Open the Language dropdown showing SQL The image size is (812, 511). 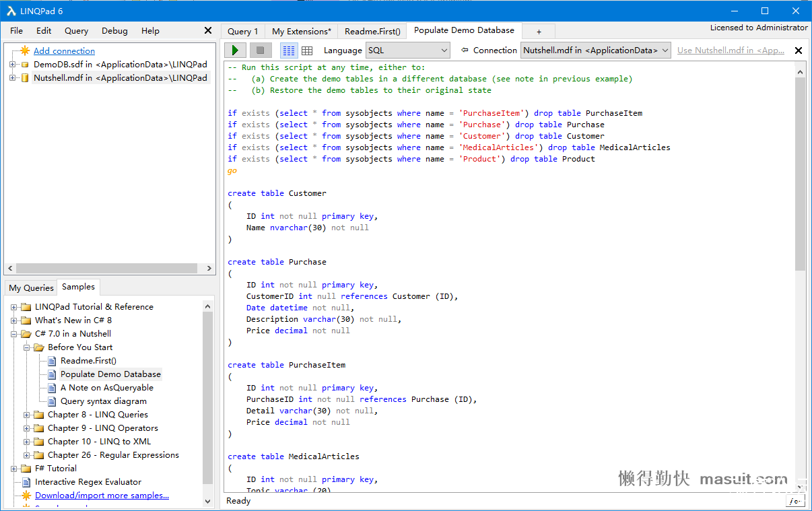(x=408, y=50)
